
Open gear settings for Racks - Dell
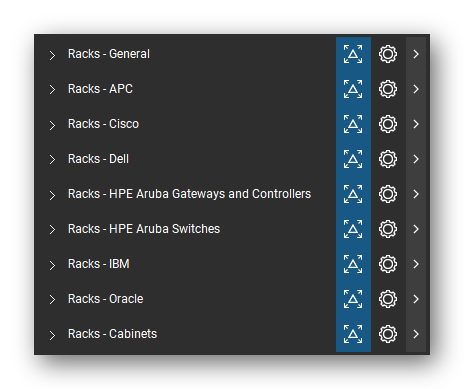(388, 159)
